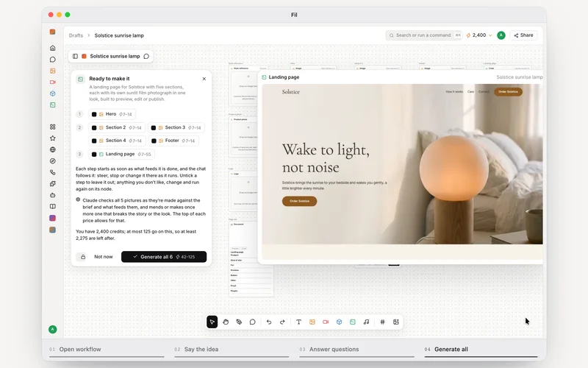Screen dimensions: 588x368
Task: Select the pointer tool in the bottom toolbar
Action: point(212,322)
